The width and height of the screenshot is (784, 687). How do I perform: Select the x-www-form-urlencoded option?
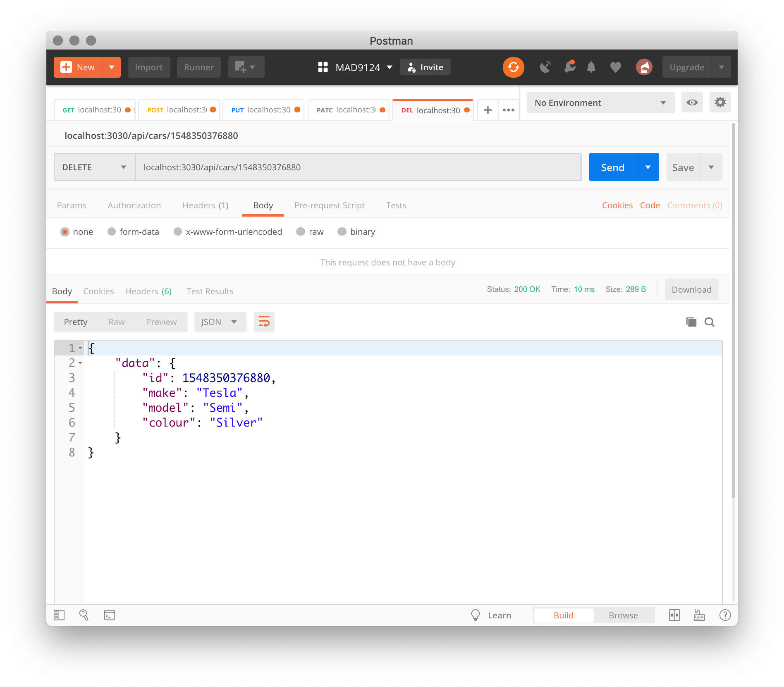178,232
